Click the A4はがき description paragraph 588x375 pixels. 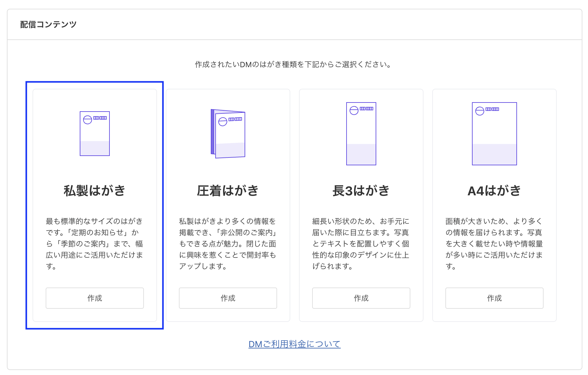[494, 243]
